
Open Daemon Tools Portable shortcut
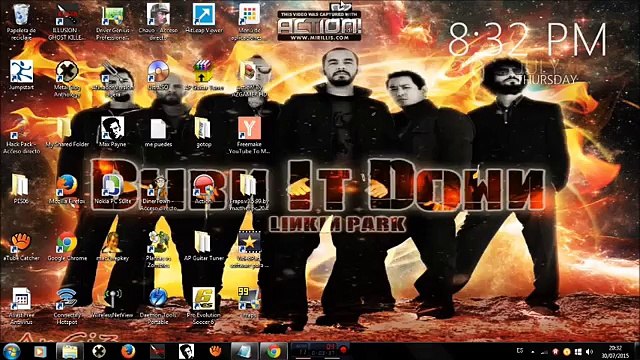(158, 306)
